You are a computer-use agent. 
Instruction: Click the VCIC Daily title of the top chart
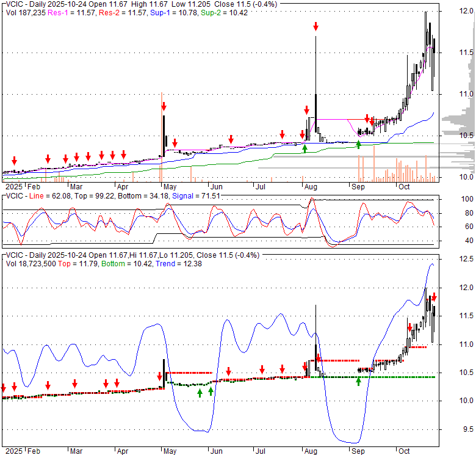[29, 4]
